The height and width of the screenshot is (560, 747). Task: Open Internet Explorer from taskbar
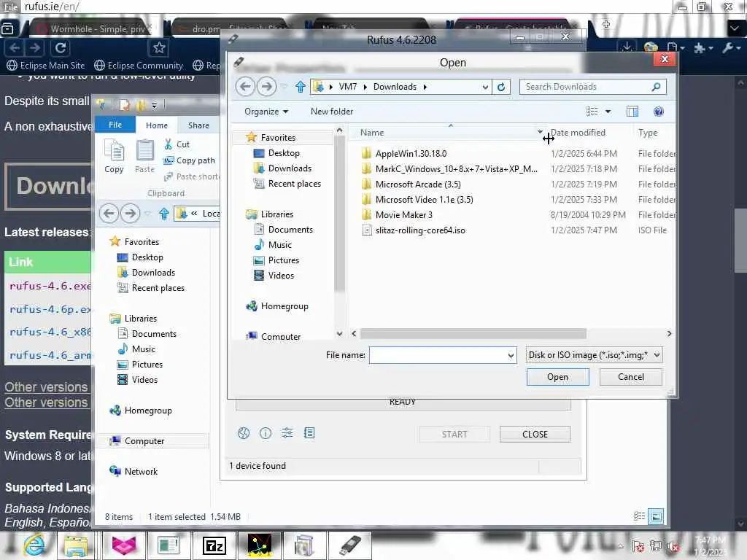coord(34,545)
